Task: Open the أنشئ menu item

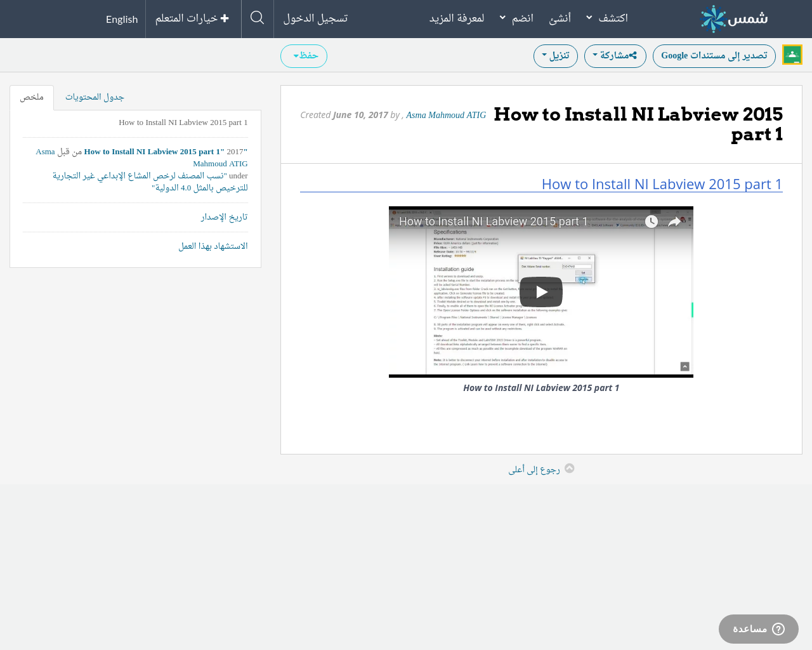Action: pos(560,18)
